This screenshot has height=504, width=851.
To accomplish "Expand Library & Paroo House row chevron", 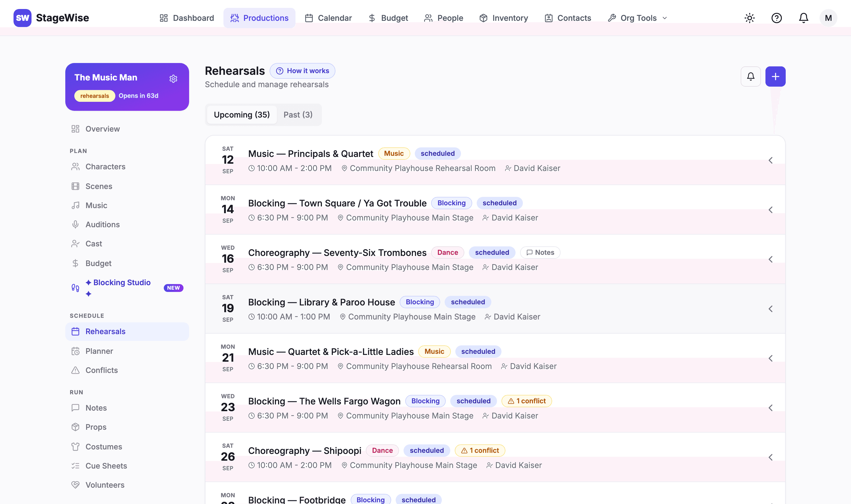I will (771, 309).
